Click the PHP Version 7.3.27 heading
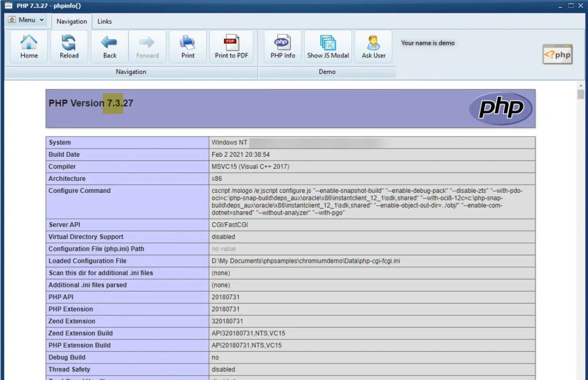This screenshot has width=588, height=380. (x=91, y=103)
